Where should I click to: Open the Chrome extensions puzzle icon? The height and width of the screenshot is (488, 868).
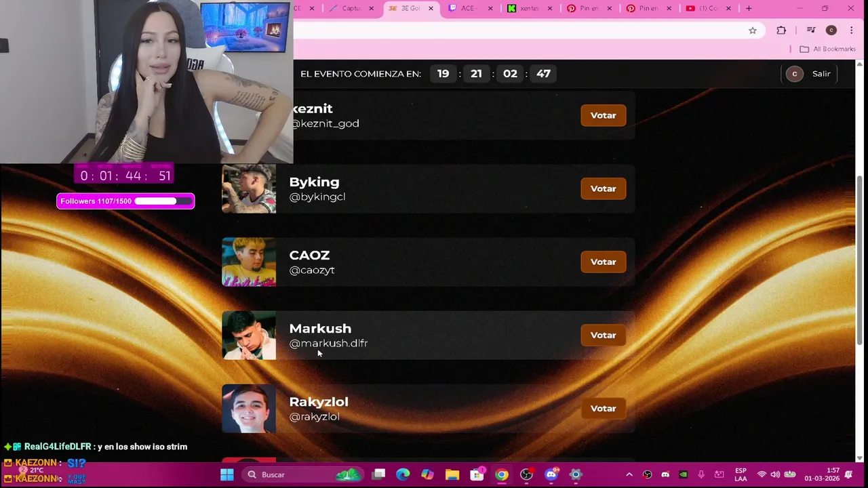click(x=781, y=30)
